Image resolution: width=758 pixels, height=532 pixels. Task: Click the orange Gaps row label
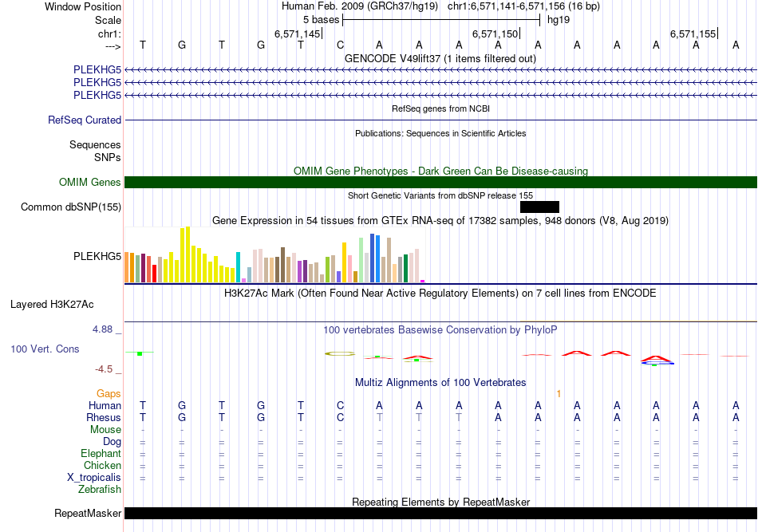pos(109,393)
